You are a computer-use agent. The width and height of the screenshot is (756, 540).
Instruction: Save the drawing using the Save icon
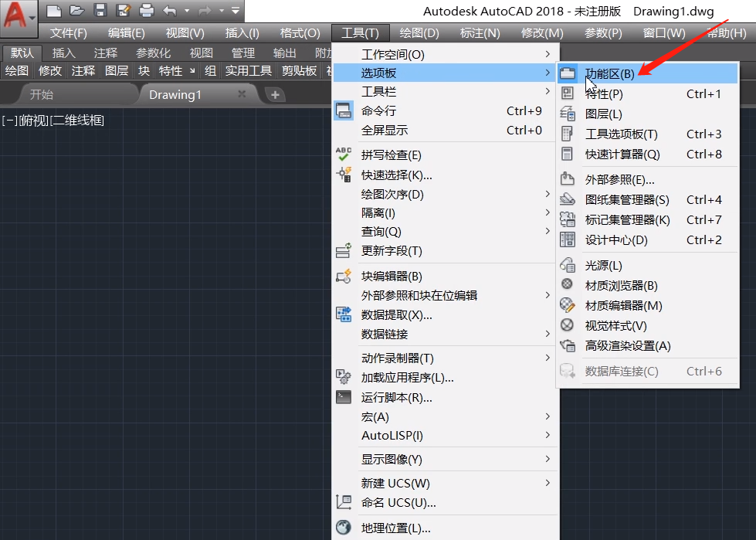coord(100,10)
